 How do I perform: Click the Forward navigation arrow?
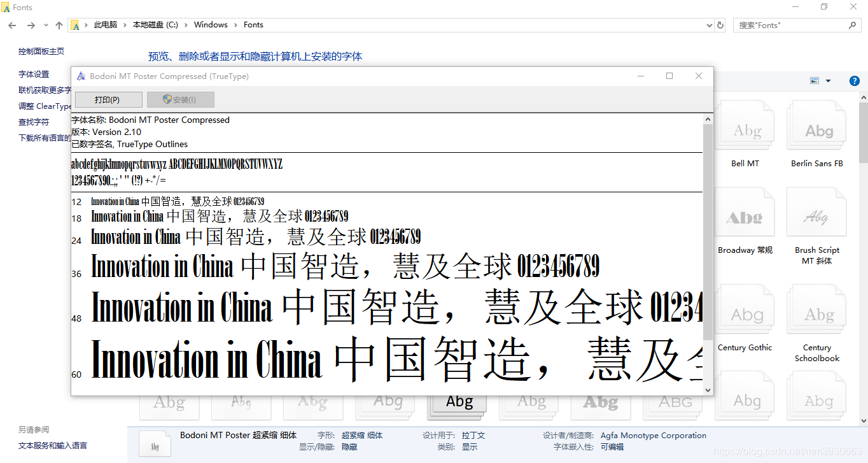tap(31, 25)
